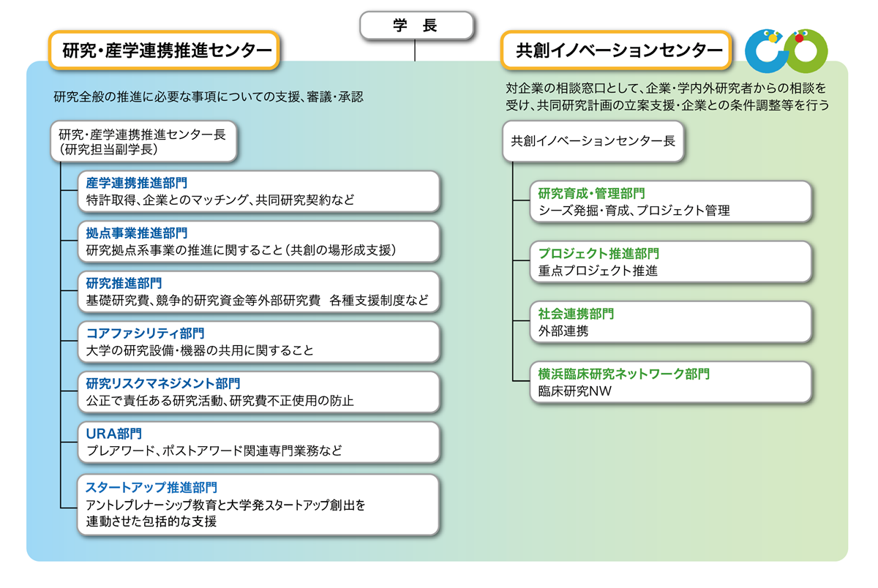Click the スタートアップ推進部門 heading

[x=151, y=487]
